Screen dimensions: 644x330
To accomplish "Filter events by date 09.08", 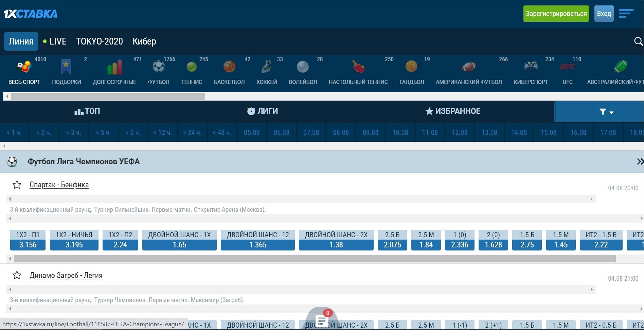I will tap(371, 133).
